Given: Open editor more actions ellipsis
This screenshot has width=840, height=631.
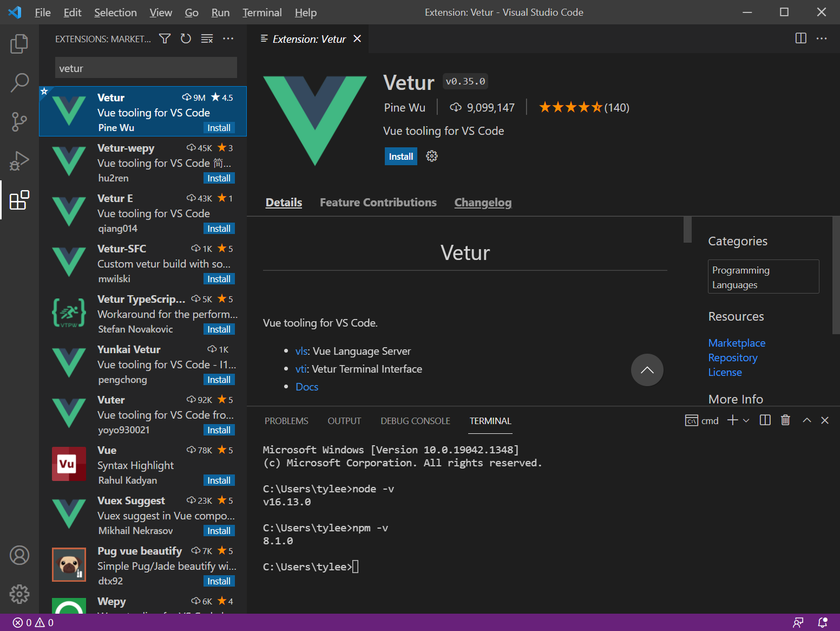Looking at the screenshot, I should [x=822, y=38].
